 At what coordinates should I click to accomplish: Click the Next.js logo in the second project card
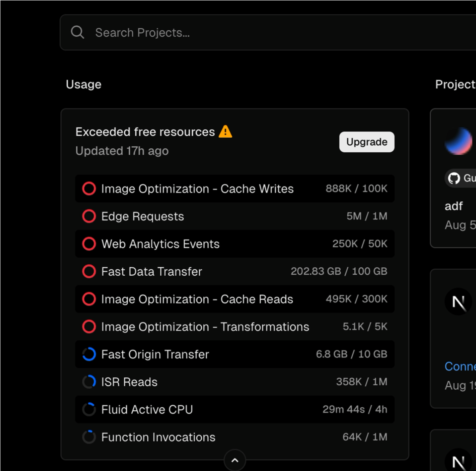458,301
